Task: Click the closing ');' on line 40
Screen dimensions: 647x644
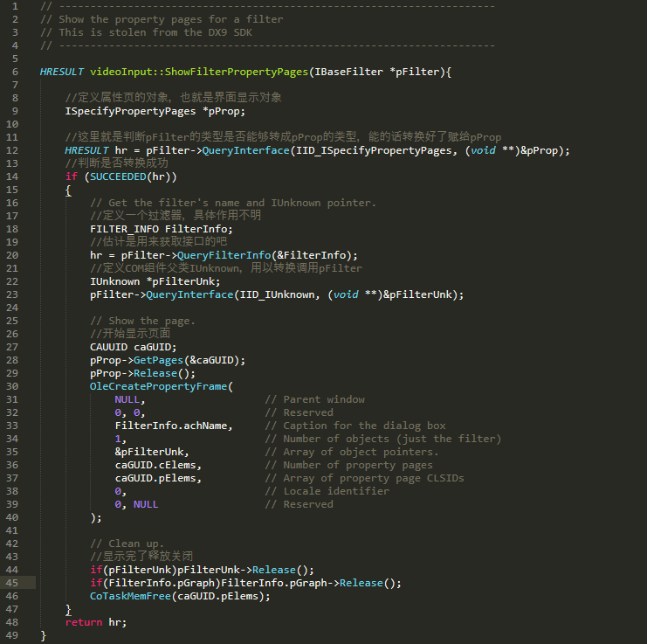Action: [x=96, y=517]
